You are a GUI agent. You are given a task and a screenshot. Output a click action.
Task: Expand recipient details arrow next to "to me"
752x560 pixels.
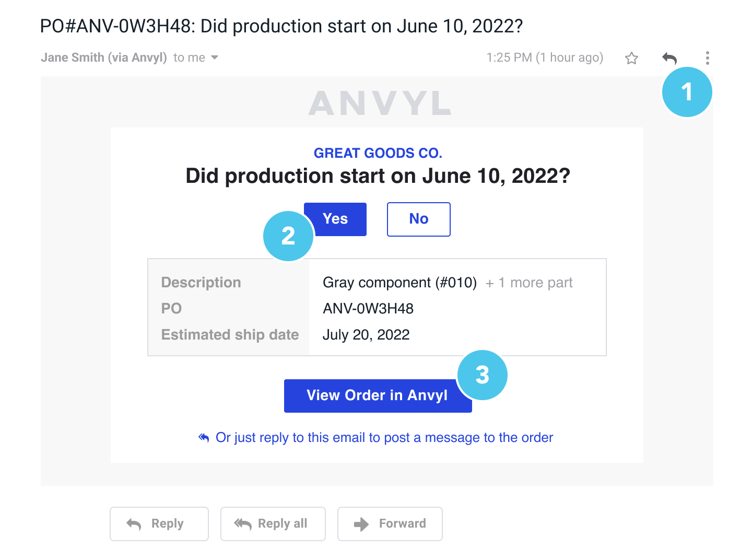coord(214,57)
